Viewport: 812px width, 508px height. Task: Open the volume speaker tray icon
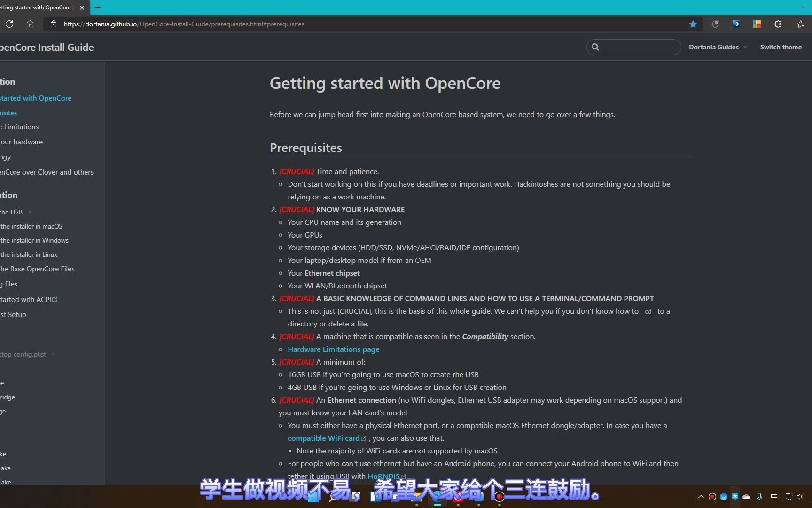tap(800, 497)
